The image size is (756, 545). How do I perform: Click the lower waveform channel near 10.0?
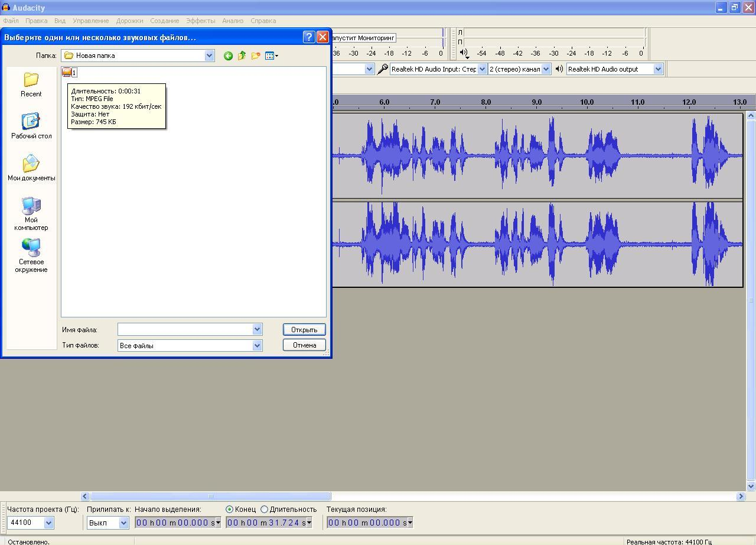pos(587,244)
